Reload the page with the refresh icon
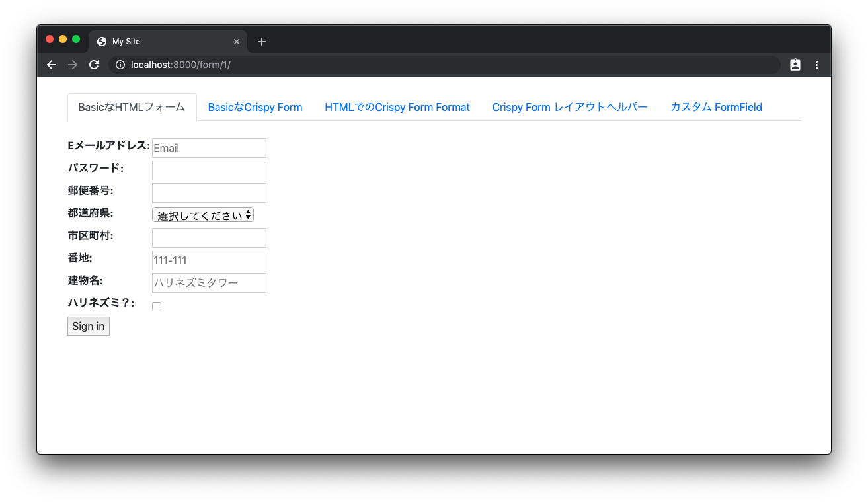Image resolution: width=868 pixels, height=503 pixels. [x=94, y=65]
